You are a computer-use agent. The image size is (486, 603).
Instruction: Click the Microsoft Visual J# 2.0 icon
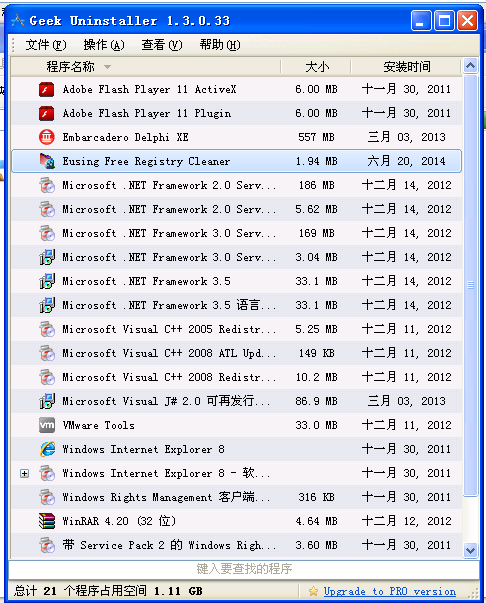pyautogui.click(x=47, y=401)
